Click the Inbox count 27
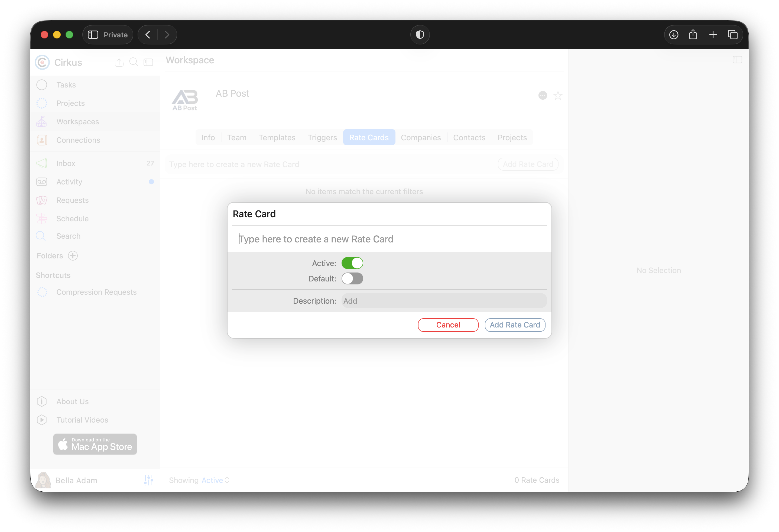This screenshot has width=779, height=532. click(x=150, y=163)
